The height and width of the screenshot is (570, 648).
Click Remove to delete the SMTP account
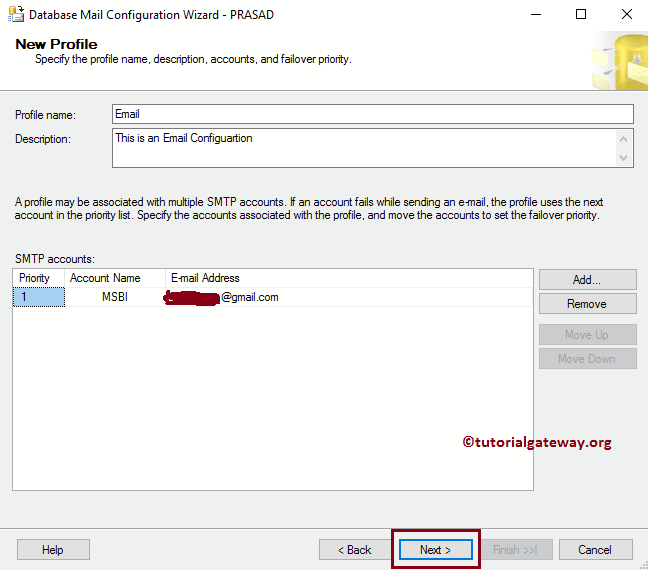click(587, 304)
